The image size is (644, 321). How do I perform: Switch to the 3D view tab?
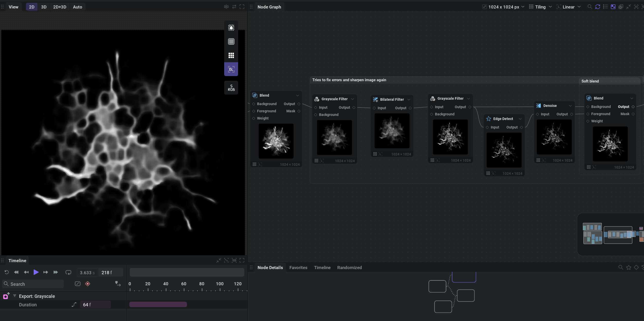coord(43,7)
